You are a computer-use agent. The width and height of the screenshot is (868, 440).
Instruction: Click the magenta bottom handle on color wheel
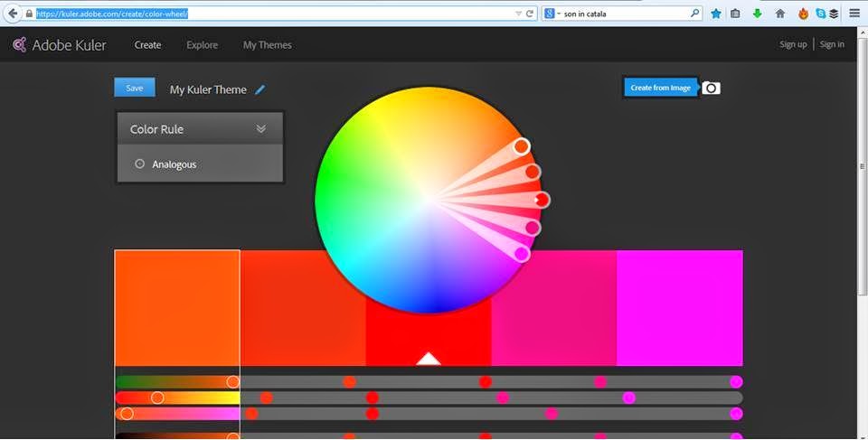click(522, 254)
